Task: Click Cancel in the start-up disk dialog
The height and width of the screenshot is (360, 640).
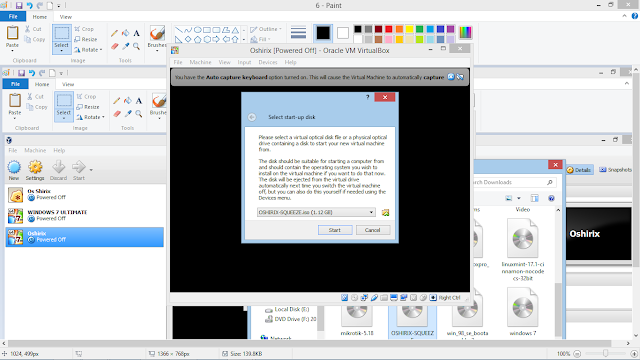Action: [x=373, y=230]
